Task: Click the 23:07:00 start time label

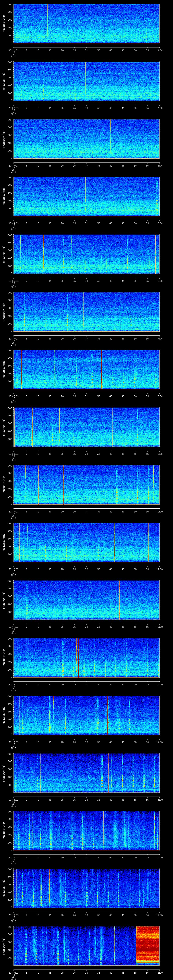Action: [x=13, y=396]
